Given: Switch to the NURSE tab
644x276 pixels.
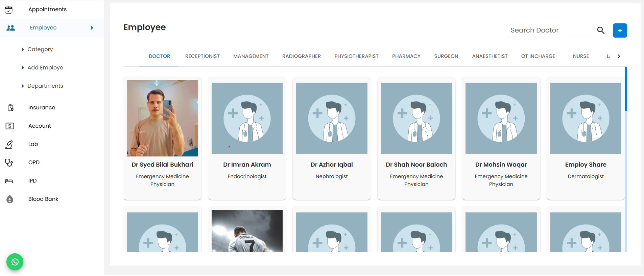Looking at the screenshot, I should coord(581,56).
